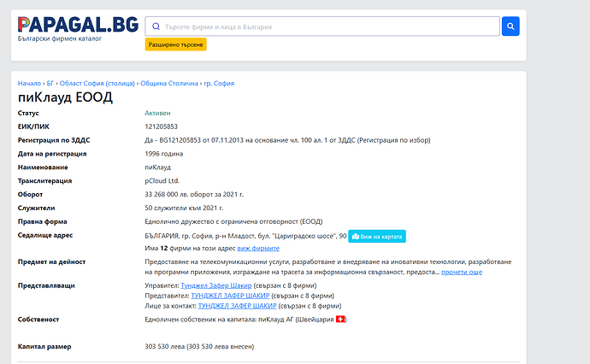Screen dimensions: 590x364
Task: Click the Swiss flag next to Швейцария
Action: coord(340,320)
